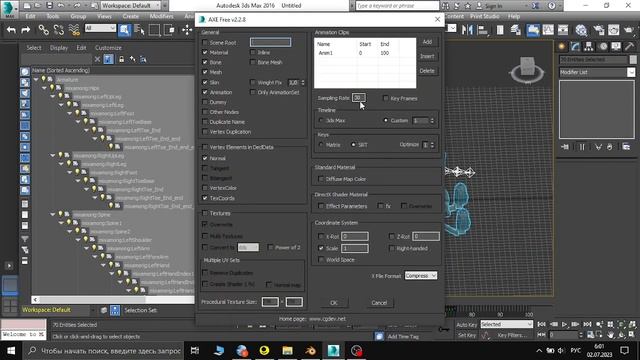Screen dimensions: 640x360
Task: Enable the Scene Root checkbox
Action: (205, 42)
